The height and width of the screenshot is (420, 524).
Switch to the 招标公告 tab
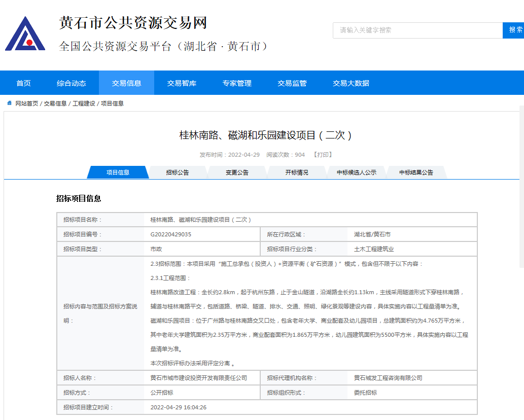pos(178,172)
